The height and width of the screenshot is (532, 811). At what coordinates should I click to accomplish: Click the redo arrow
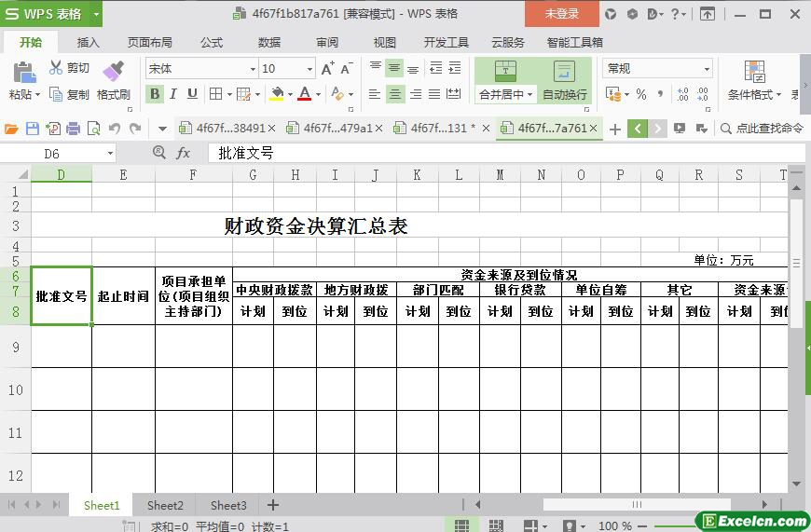coord(135,129)
